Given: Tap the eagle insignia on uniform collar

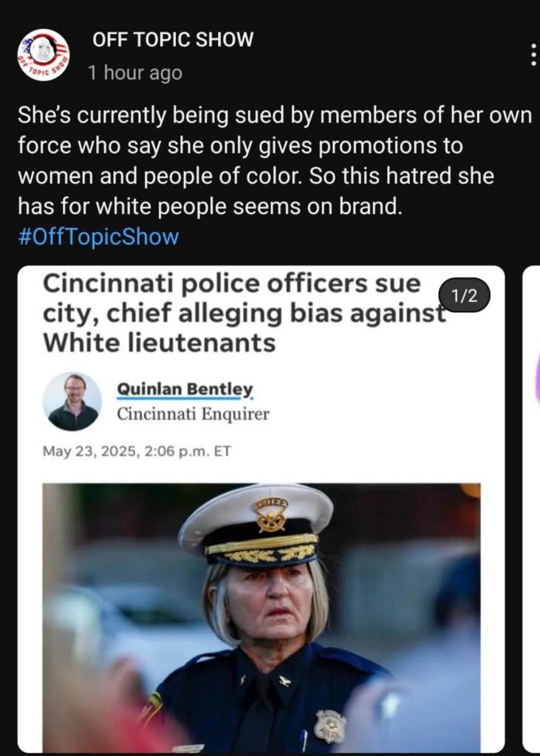Looking at the screenshot, I should [x=284, y=680].
